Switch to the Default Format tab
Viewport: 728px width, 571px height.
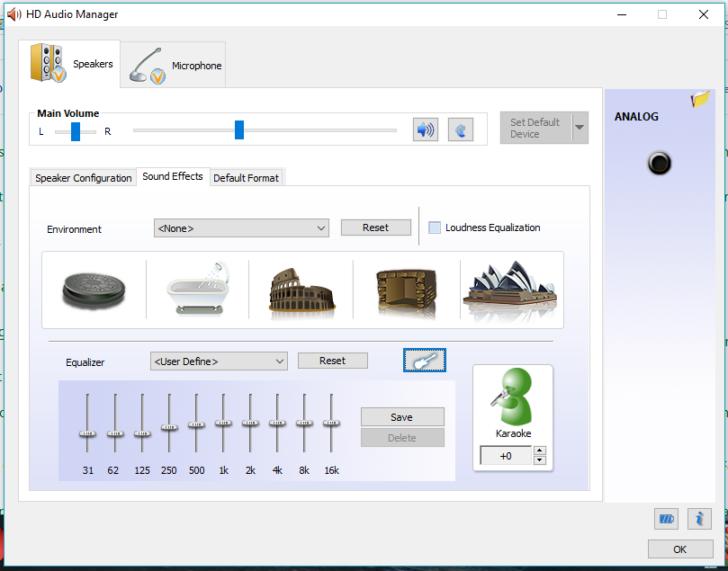[246, 178]
